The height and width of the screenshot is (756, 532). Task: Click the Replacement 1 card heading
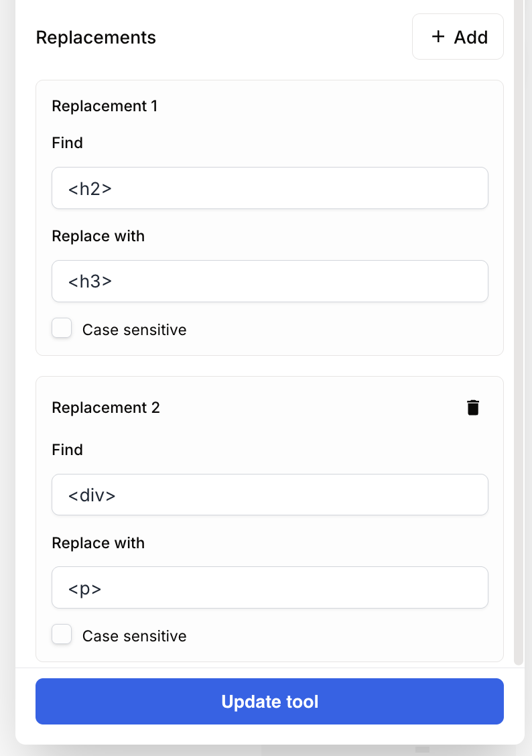[x=105, y=106]
